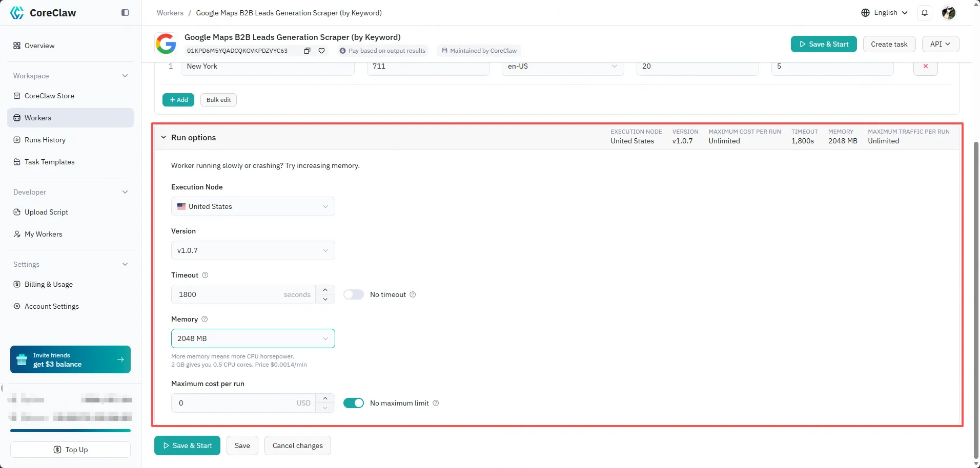980x468 pixels.
Task: Click the page vertical scrollbar
Action: (976, 301)
